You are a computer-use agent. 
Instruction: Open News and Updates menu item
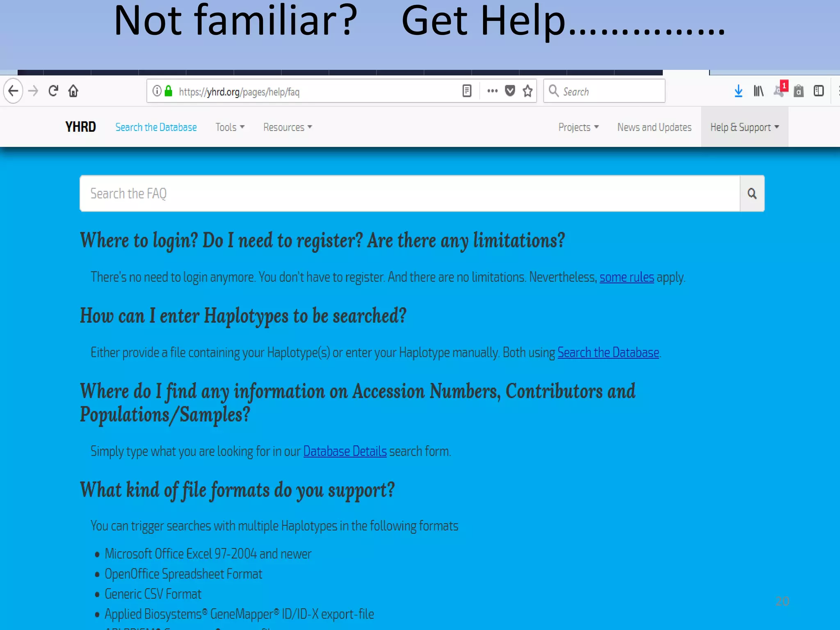coord(654,127)
